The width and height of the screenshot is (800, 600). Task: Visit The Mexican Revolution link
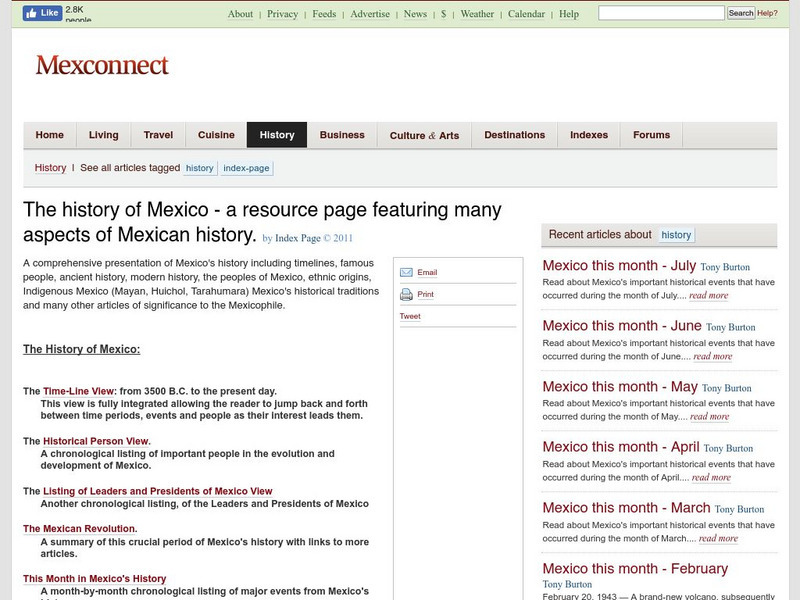tap(80, 529)
